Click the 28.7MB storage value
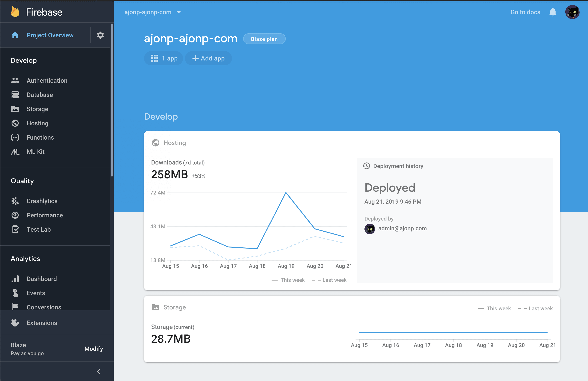This screenshot has height=381, width=588. click(x=171, y=339)
